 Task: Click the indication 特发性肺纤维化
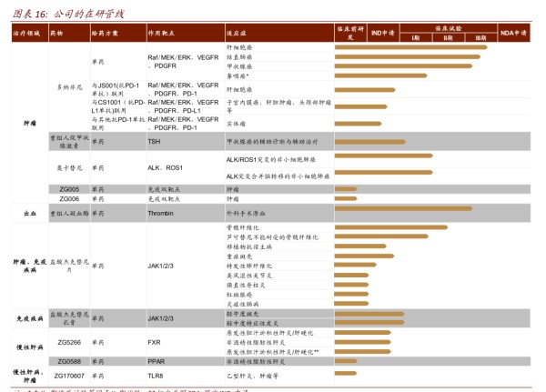pyautogui.click(x=249, y=266)
